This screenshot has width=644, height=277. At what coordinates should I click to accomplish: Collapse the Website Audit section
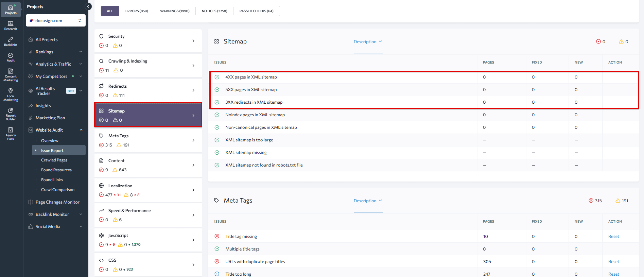pos(81,130)
